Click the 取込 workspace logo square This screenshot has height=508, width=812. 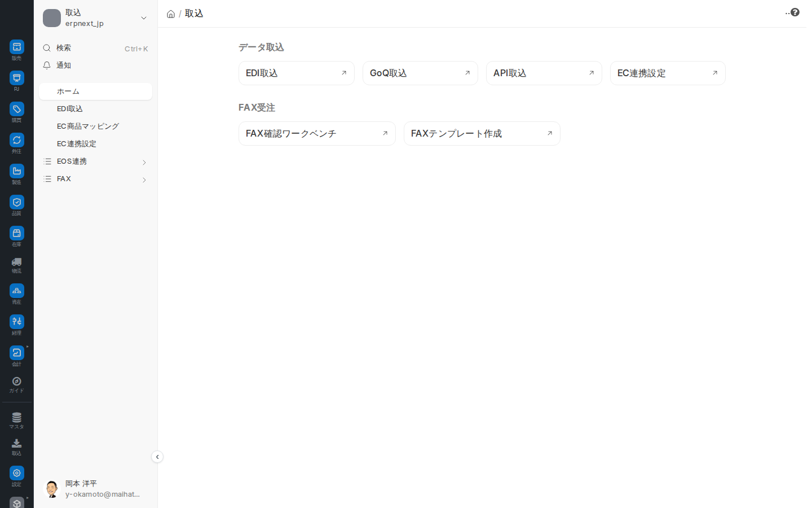(x=52, y=18)
